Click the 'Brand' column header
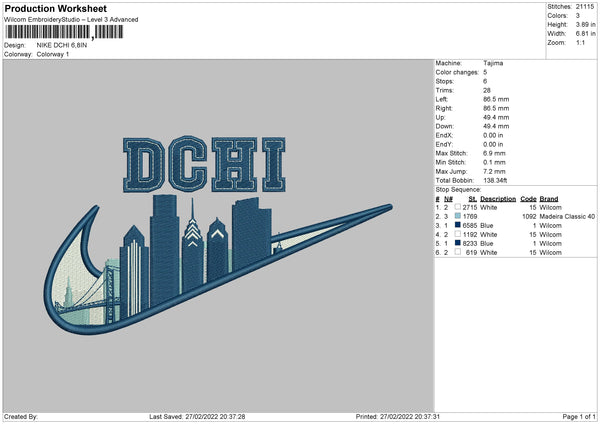The height and width of the screenshot is (424, 600). click(x=549, y=199)
